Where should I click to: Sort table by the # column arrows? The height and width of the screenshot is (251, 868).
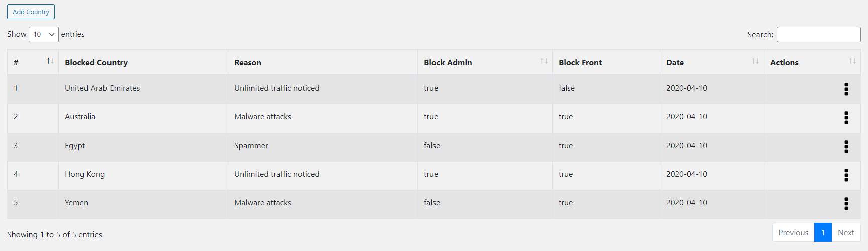click(x=50, y=61)
